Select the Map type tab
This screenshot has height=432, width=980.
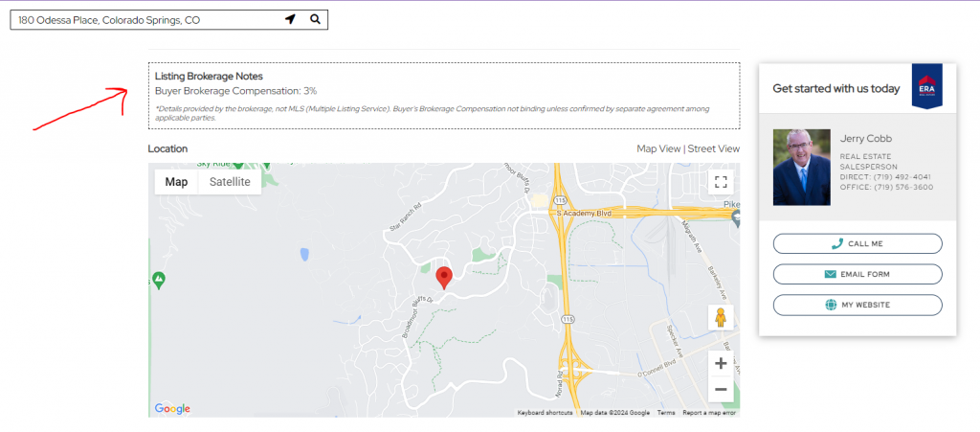coord(176,182)
